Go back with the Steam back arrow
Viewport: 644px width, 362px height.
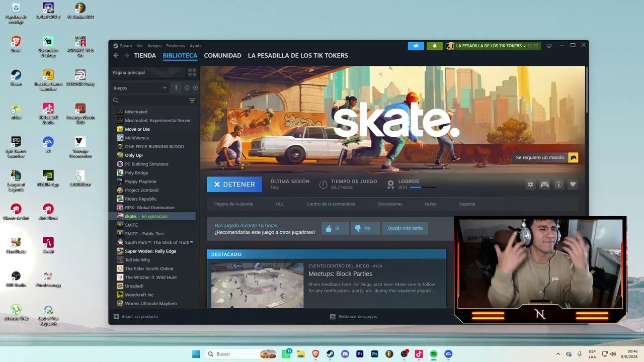[116, 55]
